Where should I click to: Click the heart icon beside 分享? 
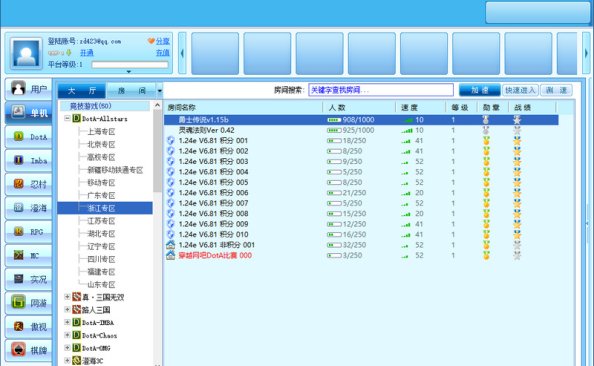[151, 41]
